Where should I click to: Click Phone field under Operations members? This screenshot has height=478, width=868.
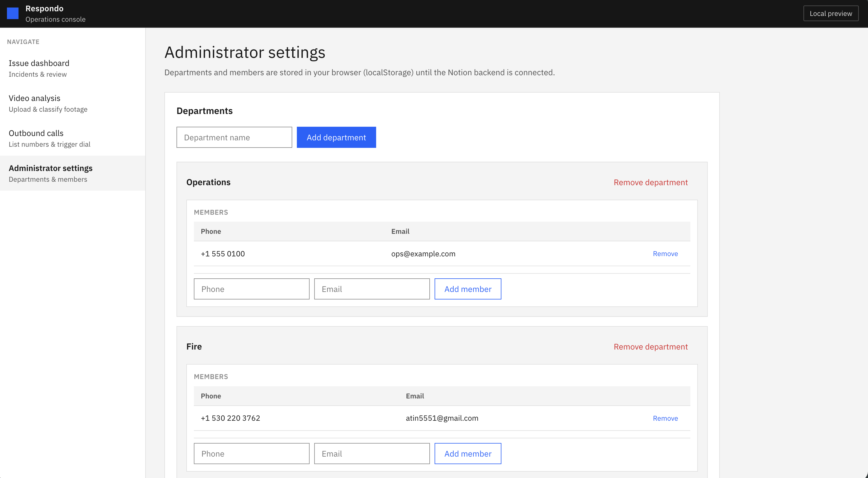coord(251,289)
